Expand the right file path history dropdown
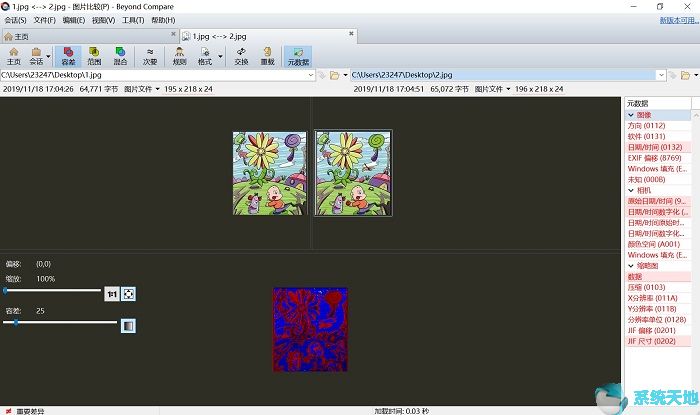 coord(661,75)
